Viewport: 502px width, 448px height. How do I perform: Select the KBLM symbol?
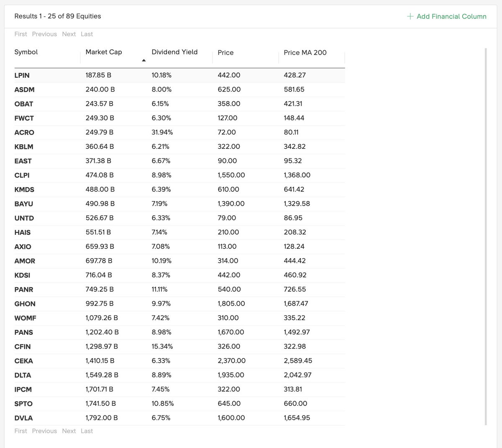(x=24, y=147)
